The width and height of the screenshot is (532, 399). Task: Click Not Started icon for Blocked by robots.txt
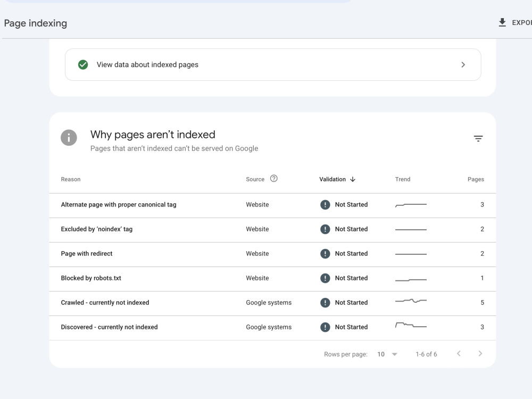[x=325, y=278]
